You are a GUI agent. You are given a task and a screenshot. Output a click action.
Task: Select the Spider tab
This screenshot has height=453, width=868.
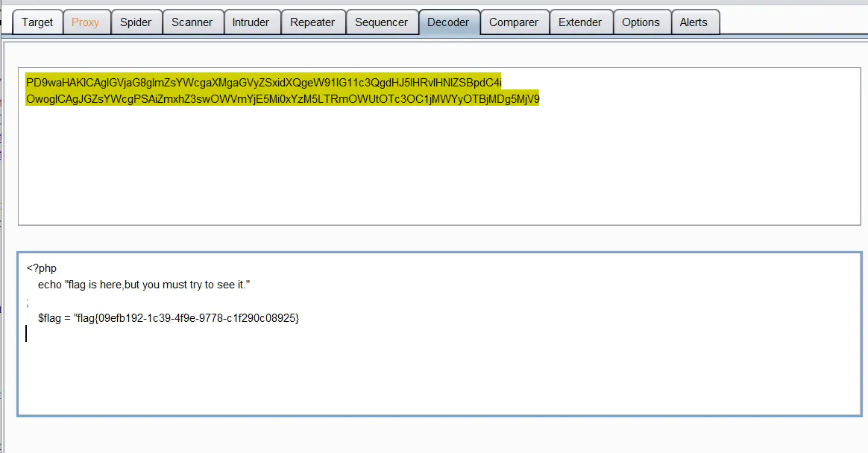click(136, 22)
